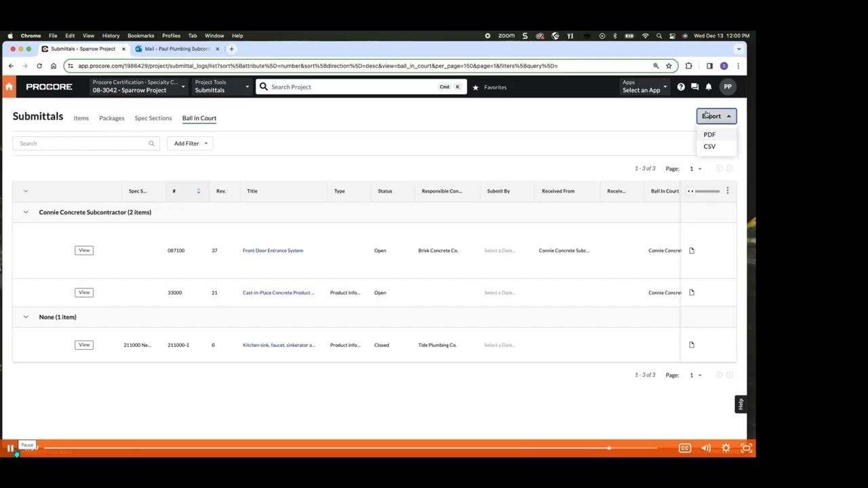Open the Kitchen sink, faucet submittal link

[x=279, y=345]
